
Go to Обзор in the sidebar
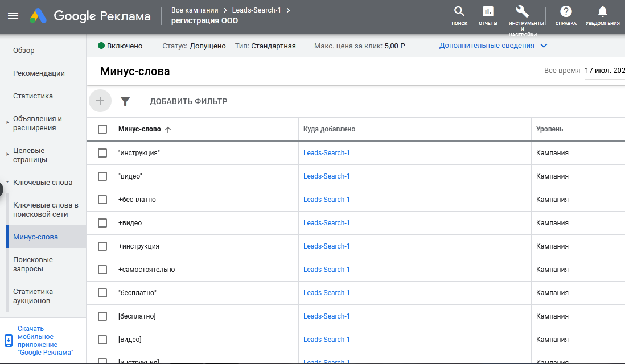(x=24, y=51)
